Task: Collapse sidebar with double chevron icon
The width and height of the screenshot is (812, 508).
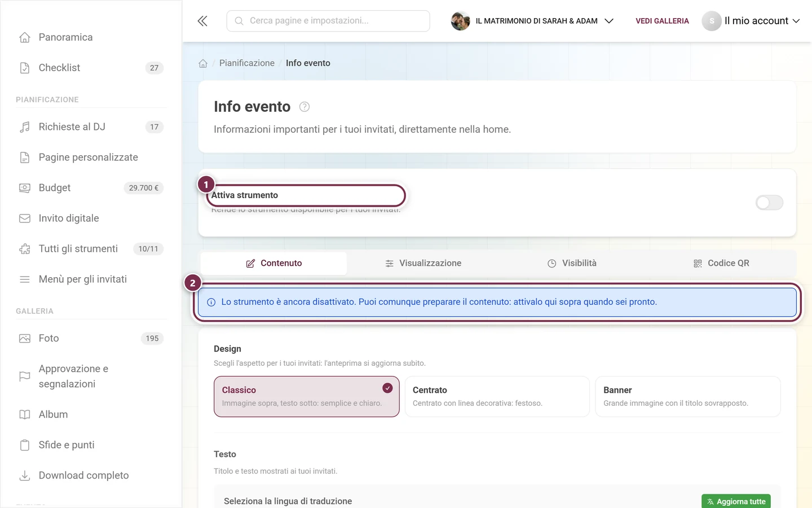Action: pos(202,21)
